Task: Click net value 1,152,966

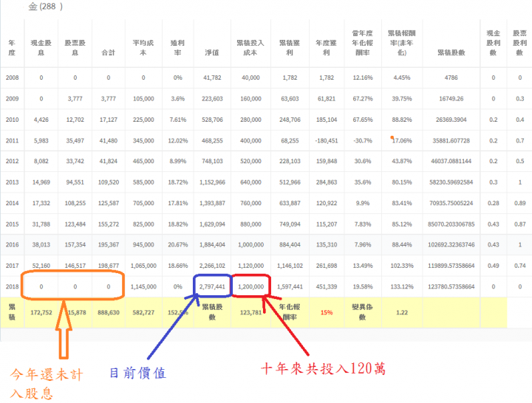Action: (x=212, y=182)
